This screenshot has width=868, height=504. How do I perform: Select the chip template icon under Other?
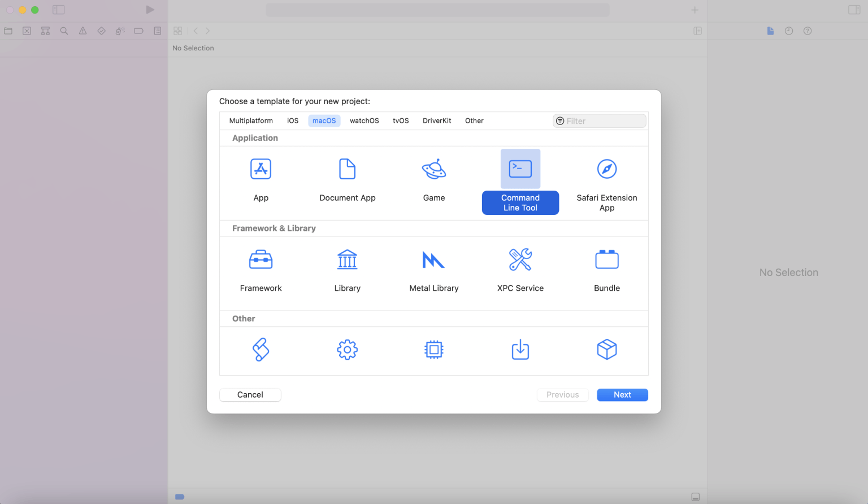(x=434, y=350)
